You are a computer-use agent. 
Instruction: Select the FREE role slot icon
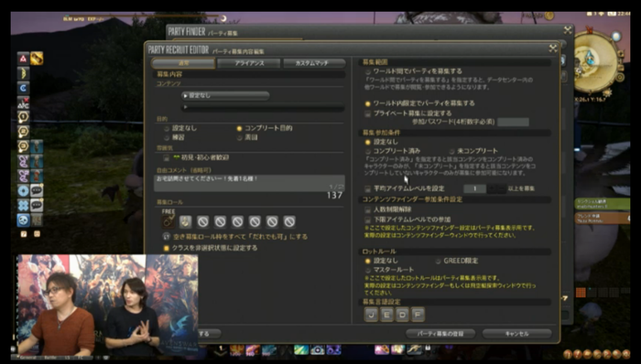[168, 221]
